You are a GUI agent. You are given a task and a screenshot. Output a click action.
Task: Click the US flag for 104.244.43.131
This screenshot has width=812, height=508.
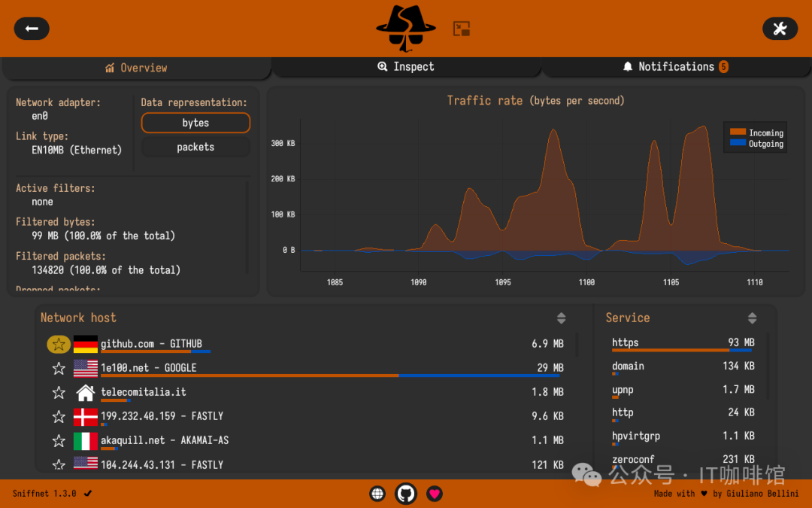pyautogui.click(x=86, y=463)
